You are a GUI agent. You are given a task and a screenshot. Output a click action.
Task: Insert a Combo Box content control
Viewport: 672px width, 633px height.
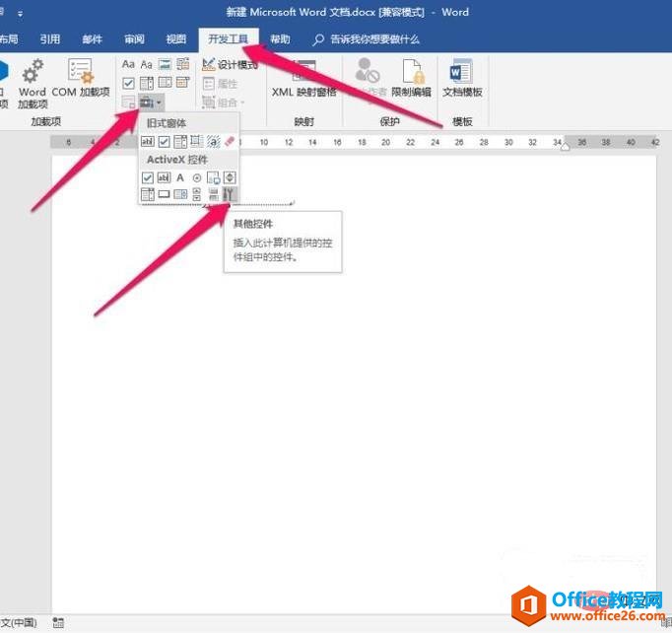146,83
